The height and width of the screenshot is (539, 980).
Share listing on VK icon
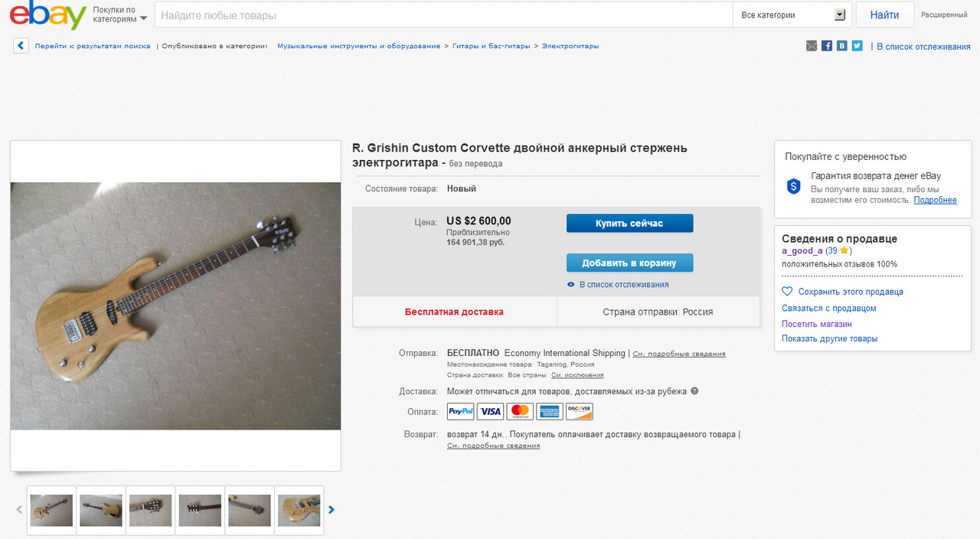(842, 46)
